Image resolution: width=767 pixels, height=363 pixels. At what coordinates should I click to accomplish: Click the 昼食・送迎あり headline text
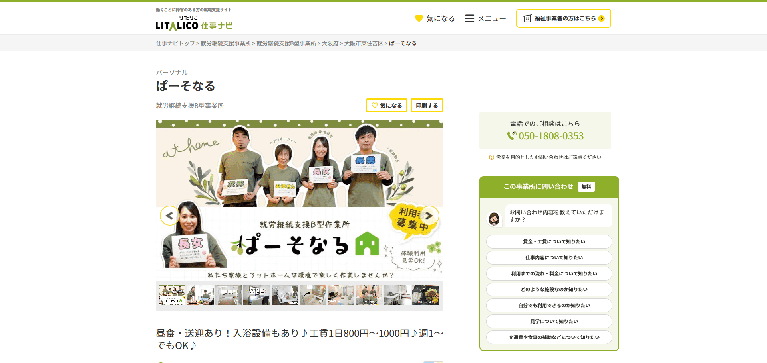coord(299,339)
